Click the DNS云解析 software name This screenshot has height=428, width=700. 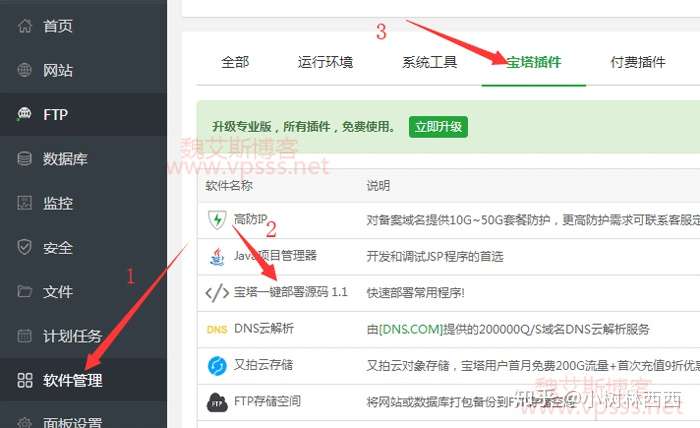point(264,328)
